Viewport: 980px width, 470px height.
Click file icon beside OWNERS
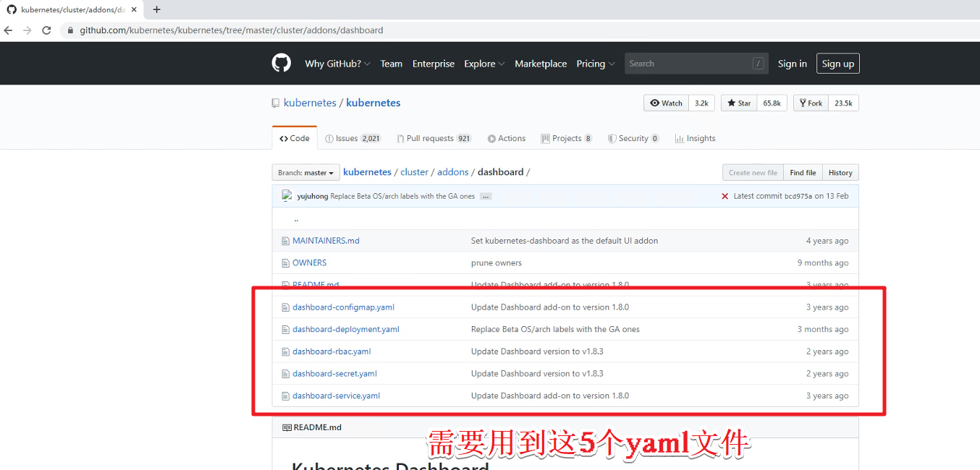(285, 262)
